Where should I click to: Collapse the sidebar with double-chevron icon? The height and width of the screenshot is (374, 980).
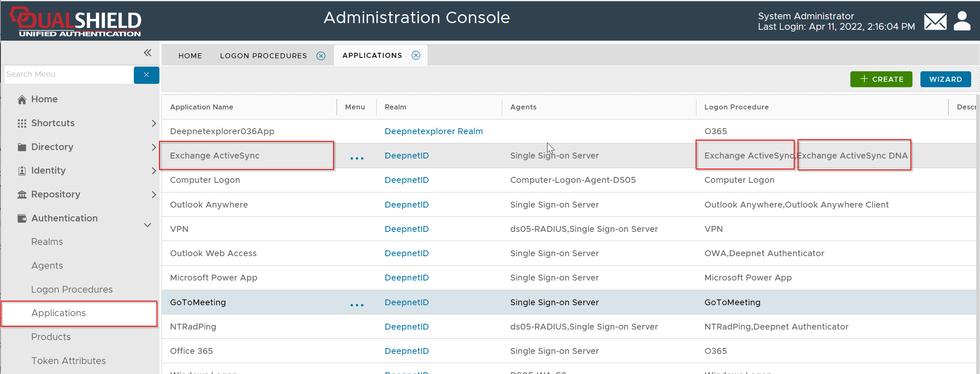(147, 53)
